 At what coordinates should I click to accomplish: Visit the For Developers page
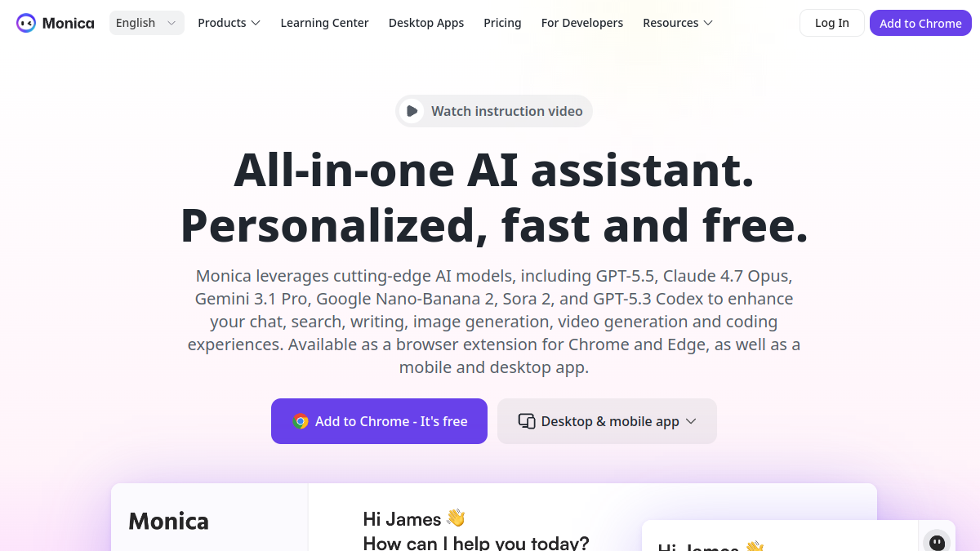pyautogui.click(x=582, y=23)
